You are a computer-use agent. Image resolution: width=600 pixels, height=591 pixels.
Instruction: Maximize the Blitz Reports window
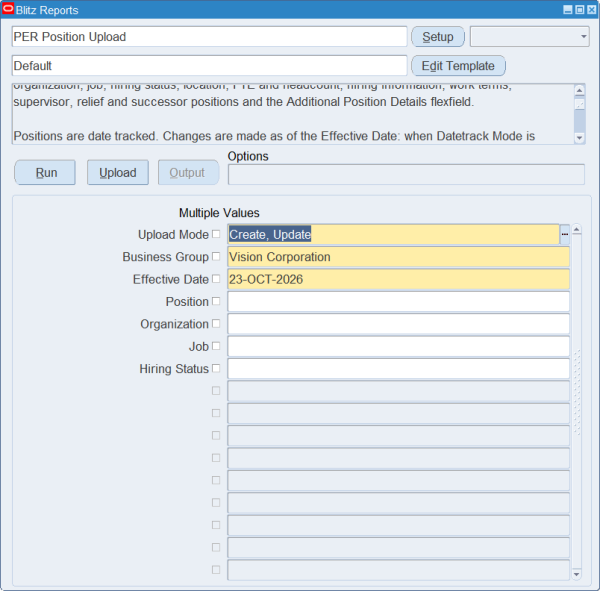coord(580,10)
